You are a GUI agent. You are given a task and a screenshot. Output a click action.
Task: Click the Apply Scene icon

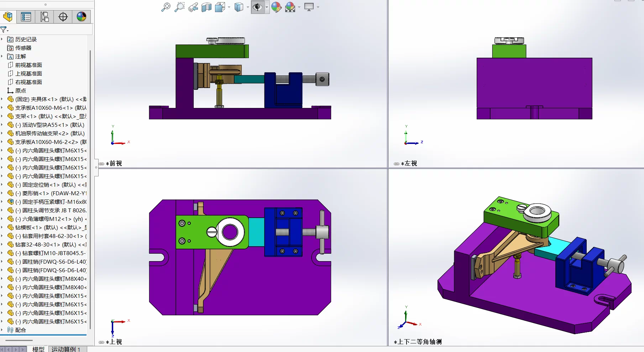(290, 7)
